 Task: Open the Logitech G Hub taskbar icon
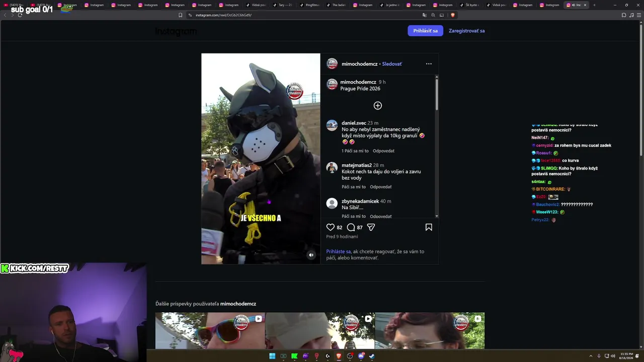click(x=328, y=356)
